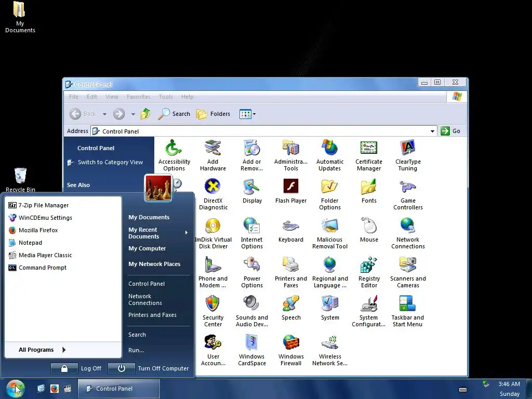
Task: Open Windows Firewall icon
Action: click(291, 351)
